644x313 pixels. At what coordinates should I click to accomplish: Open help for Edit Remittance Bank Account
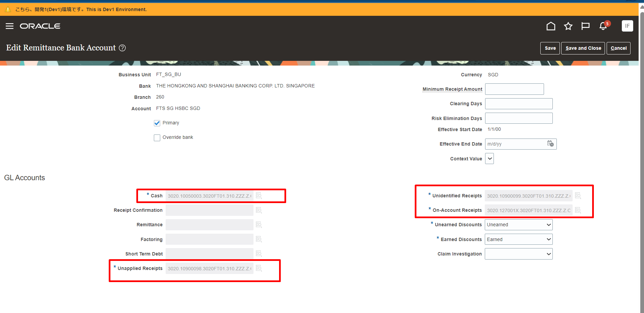point(122,48)
